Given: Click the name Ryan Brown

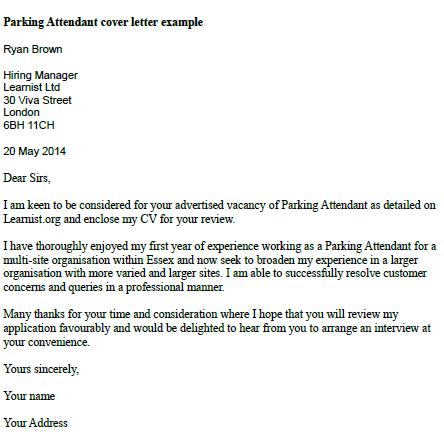Looking at the screenshot, I should click(33, 50).
